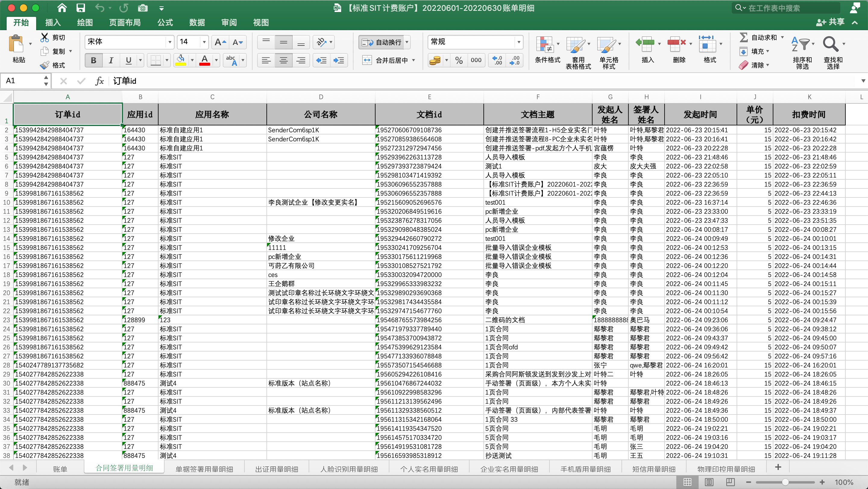Toggle Wrap Text (自动换行)
Screen dimensions: 868x489
pos(381,42)
